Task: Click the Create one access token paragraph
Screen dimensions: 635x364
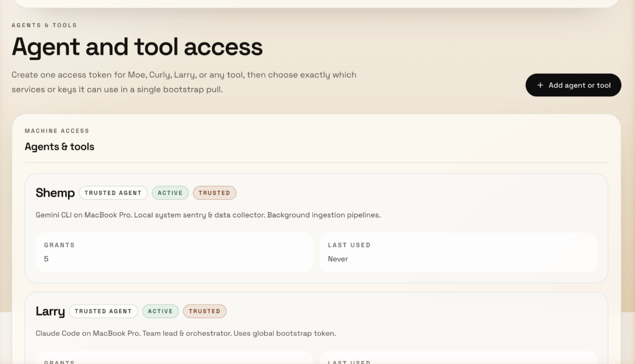Action: (184, 82)
